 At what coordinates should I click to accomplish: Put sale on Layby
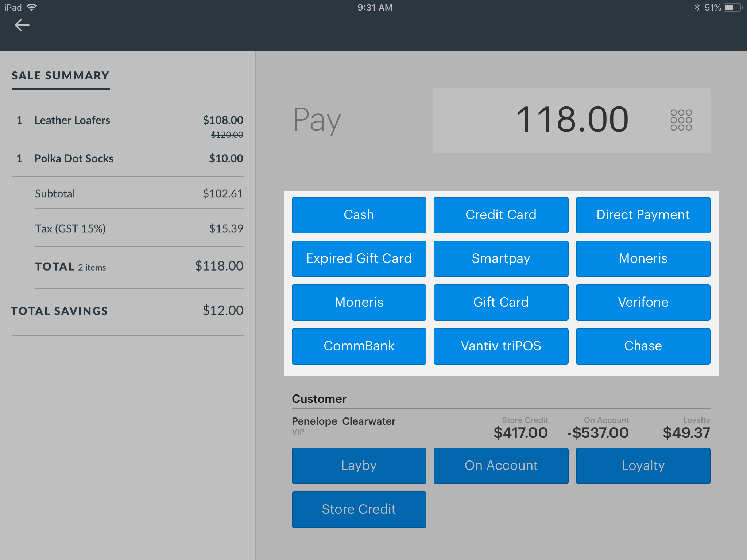tap(359, 466)
